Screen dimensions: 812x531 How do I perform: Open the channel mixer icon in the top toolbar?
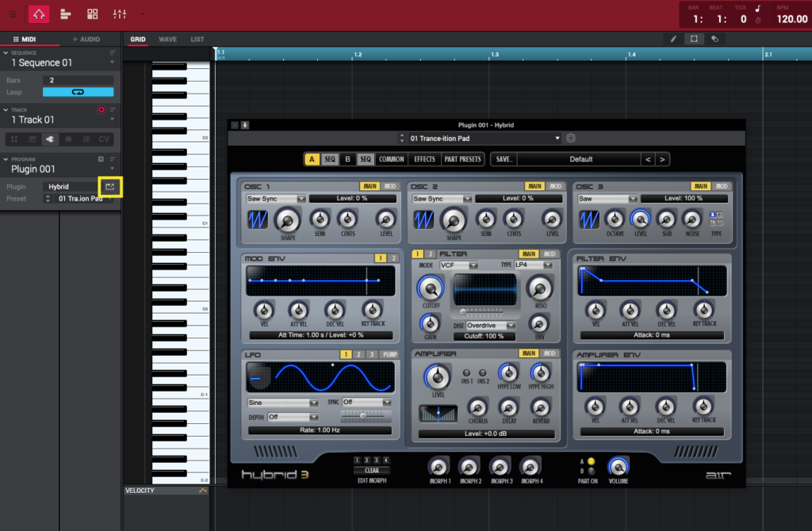pos(120,14)
